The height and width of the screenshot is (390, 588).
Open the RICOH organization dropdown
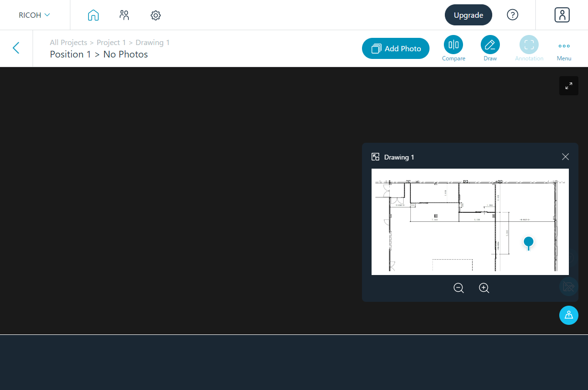34,15
